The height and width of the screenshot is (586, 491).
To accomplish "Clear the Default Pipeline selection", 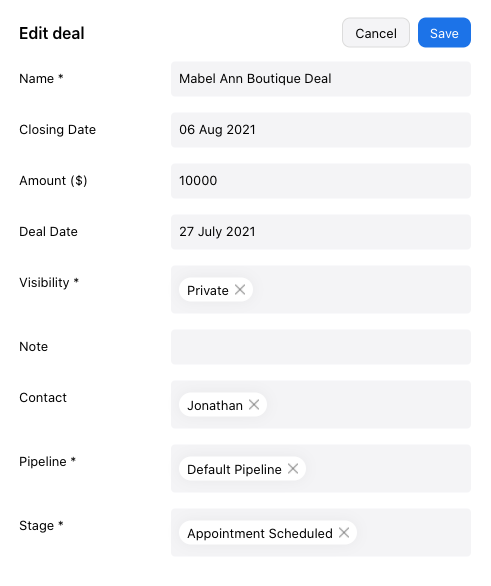I will 293,469.
